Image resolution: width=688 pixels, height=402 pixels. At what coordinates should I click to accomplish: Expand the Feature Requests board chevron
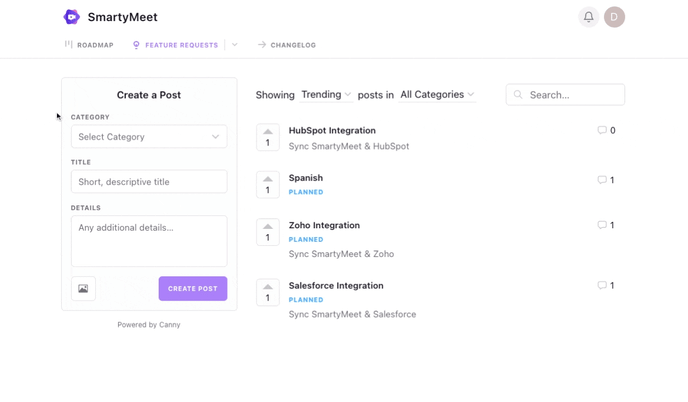coord(235,45)
